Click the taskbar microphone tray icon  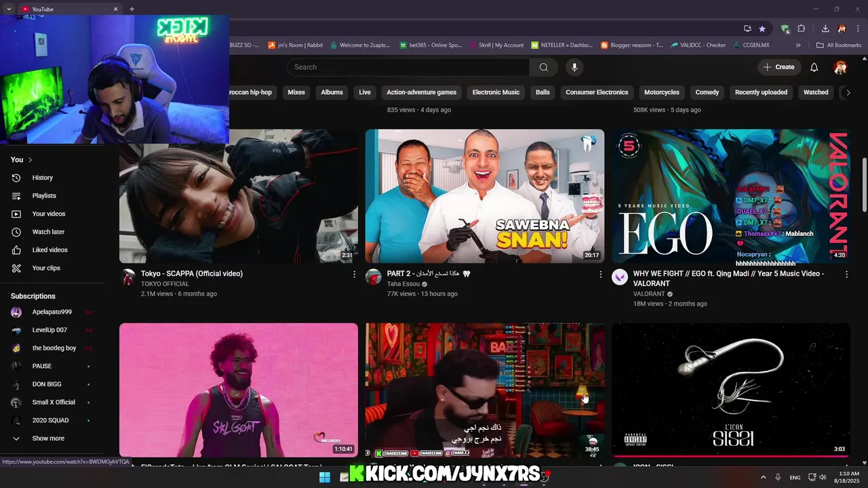pyautogui.click(x=778, y=478)
